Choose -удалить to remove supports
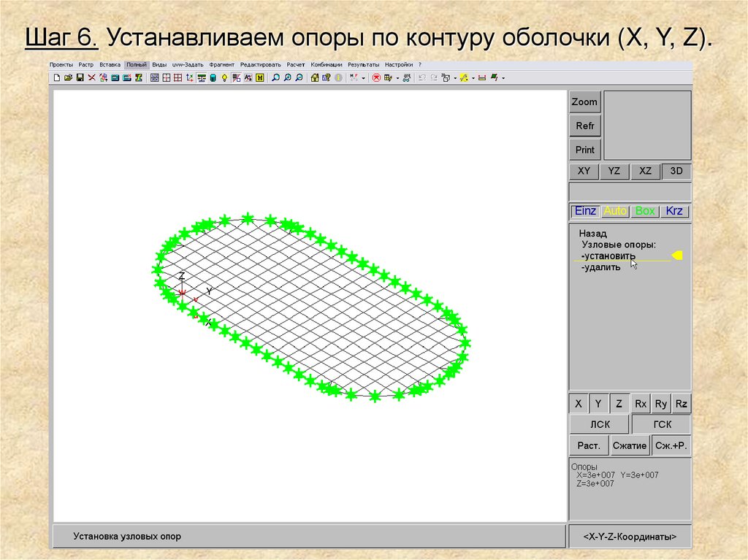The height and width of the screenshot is (560, 748). (601, 267)
